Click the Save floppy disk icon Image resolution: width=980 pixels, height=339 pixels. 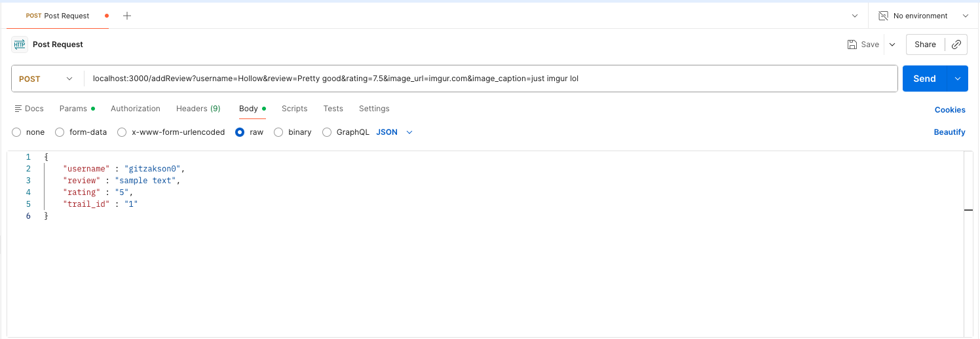[x=852, y=45]
